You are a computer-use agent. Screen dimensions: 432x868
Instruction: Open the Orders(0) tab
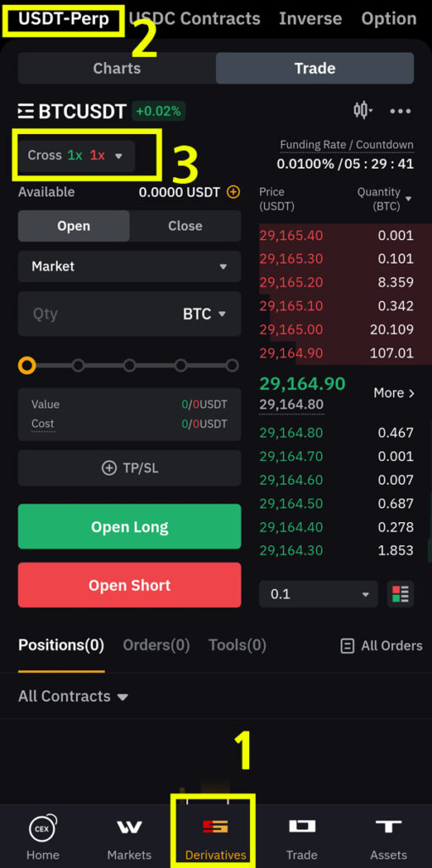156,645
